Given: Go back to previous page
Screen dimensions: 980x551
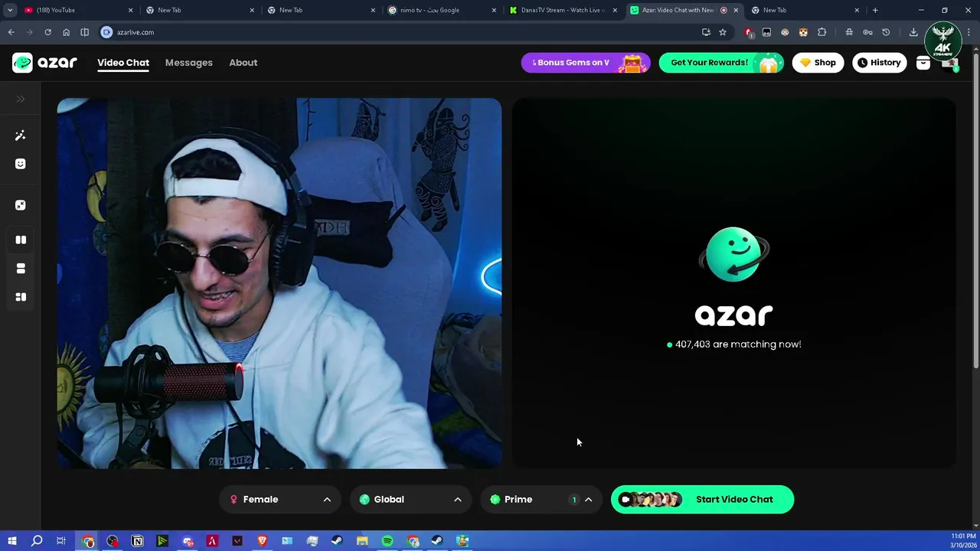Looking at the screenshot, I should pyautogui.click(x=11, y=32).
